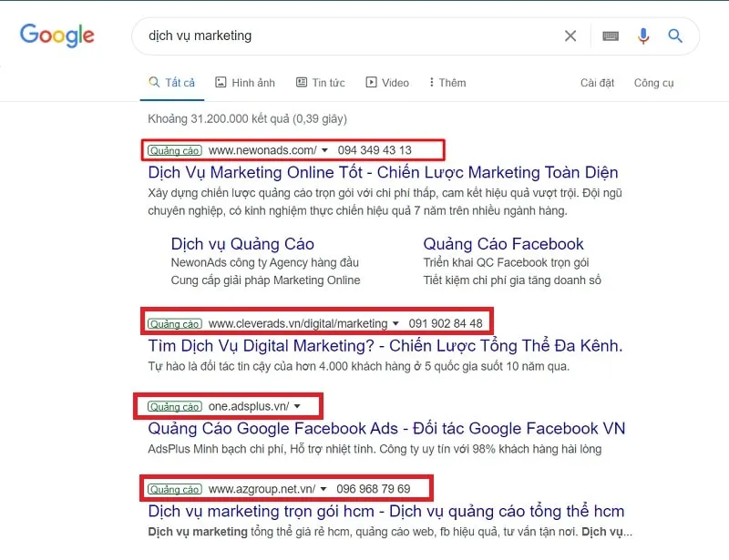Screen dimensions: 729x560
Task: Click the one.adsplus.vn/ URL text
Action: (x=249, y=406)
